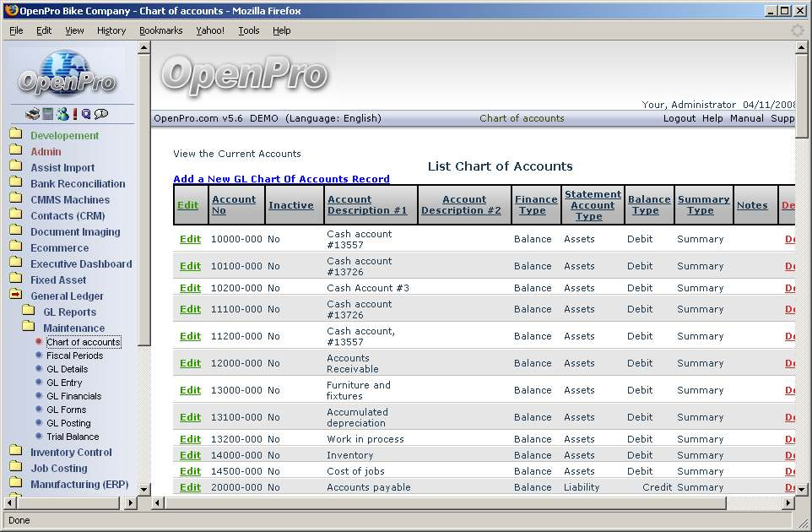Viewport: 812px width, 532px height.
Task: Click the sidebar vertical scrollbar down arrow
Action: (143, 489)
